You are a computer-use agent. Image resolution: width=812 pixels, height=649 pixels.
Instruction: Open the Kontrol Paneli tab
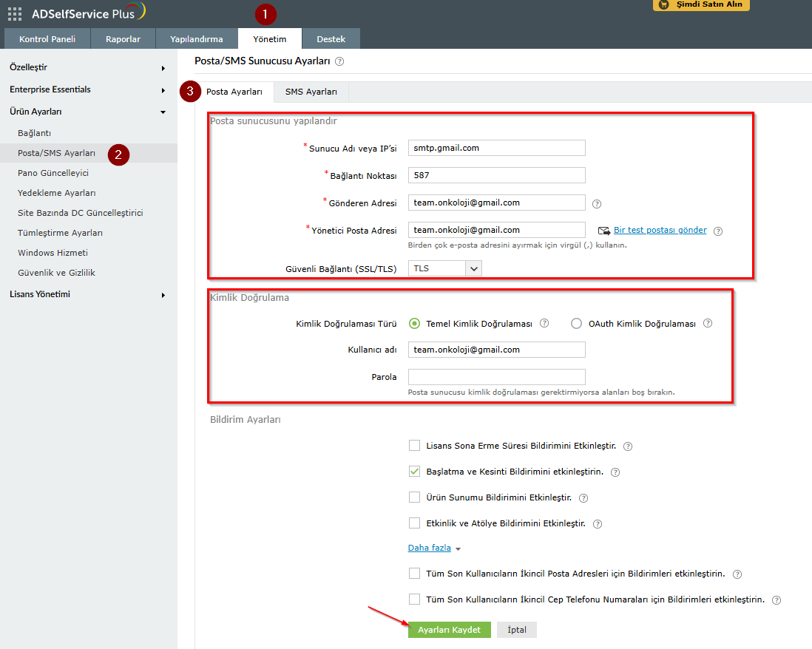coord(47,39)
